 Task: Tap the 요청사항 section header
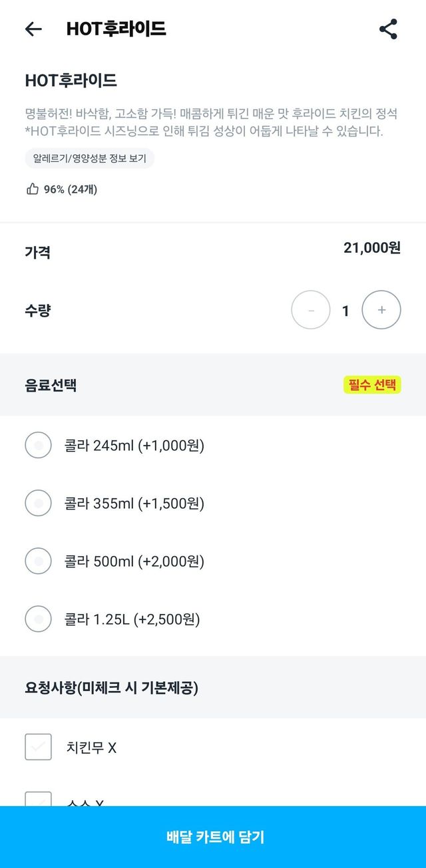(x=111, y=688)
